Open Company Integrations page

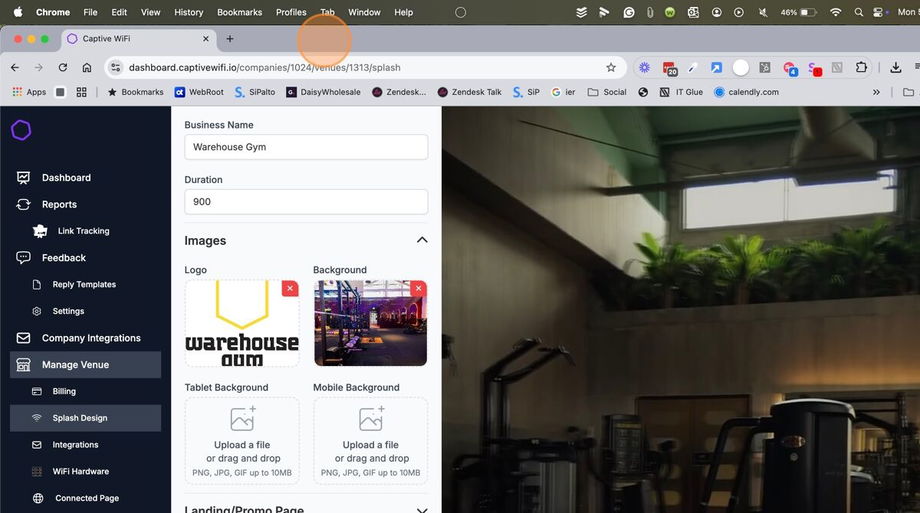[91, 338]
